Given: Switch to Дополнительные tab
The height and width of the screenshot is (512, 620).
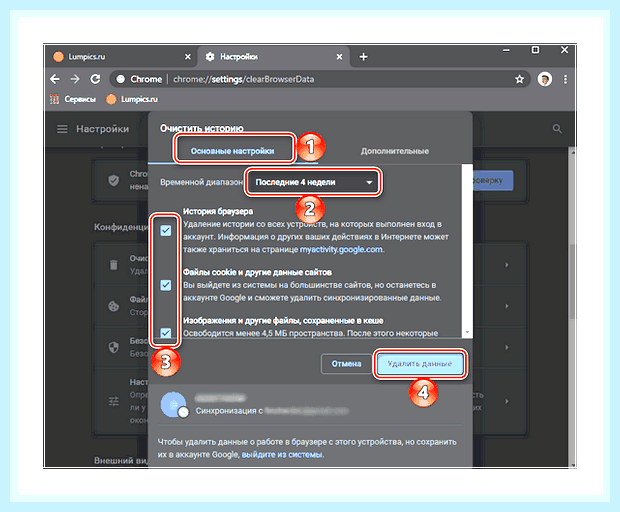Looking at the screenshot, I should coord(395,151).
